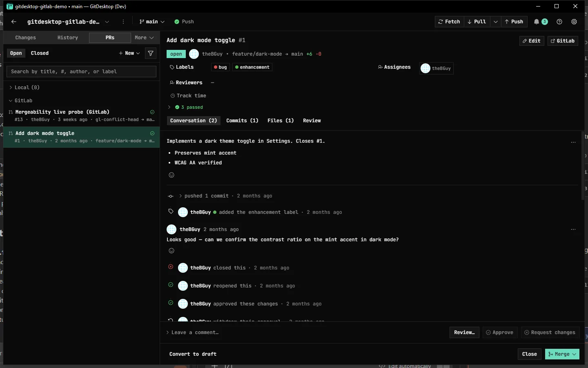Show Open pull requests
This screenshot has height=368, width=588.
[16, 53]
